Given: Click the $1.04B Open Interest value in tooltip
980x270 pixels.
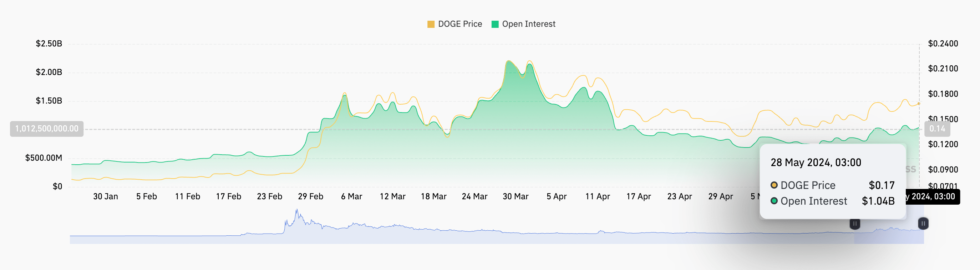Looking at the screenshot, I should pos(878,201).
